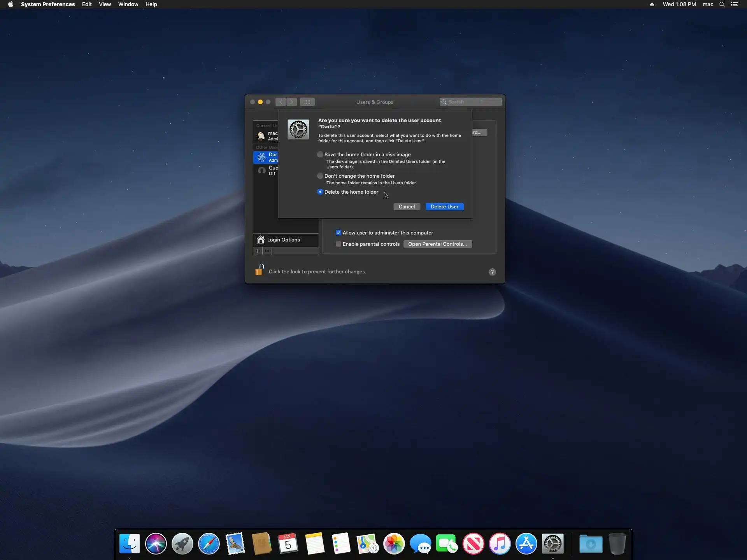
Task: Toggle Allow user to administer this computer
Action: (x=338, y=233)
